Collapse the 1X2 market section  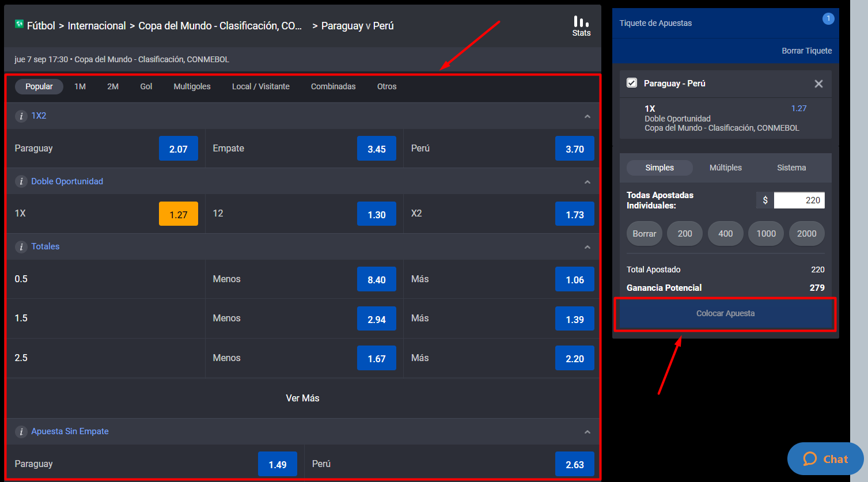587,116
